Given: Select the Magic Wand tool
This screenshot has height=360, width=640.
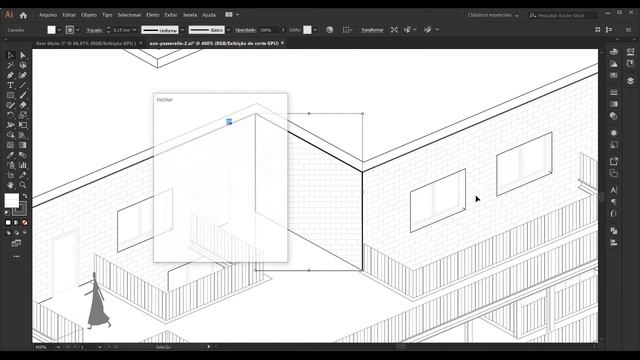Looking at the screenshot, I should tap(10, 65).
